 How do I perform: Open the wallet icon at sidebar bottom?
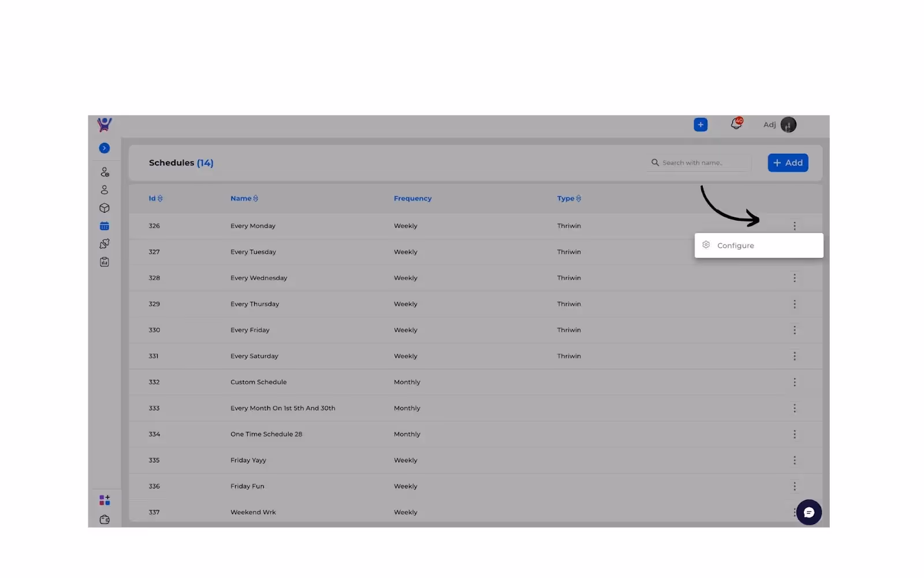[x=105, y=520]
